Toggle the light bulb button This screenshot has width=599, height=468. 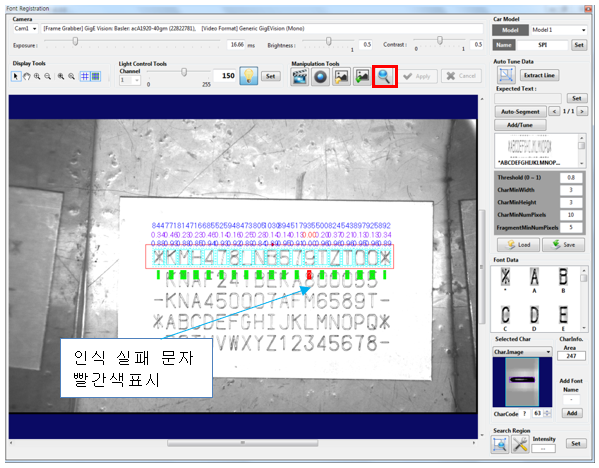tap(249, 76)
